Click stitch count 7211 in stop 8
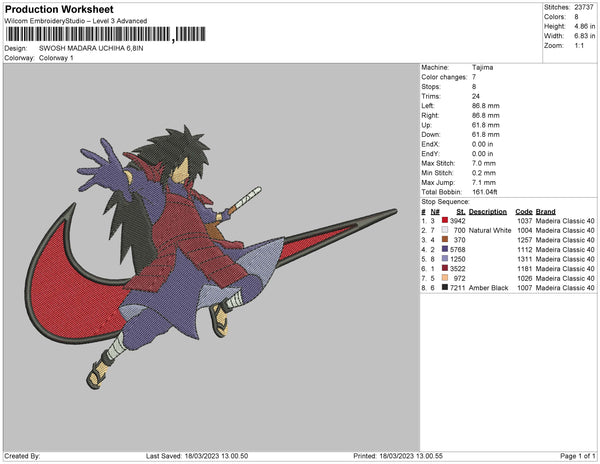The width and height of the screenshot is (600, 464). [458, 288]
